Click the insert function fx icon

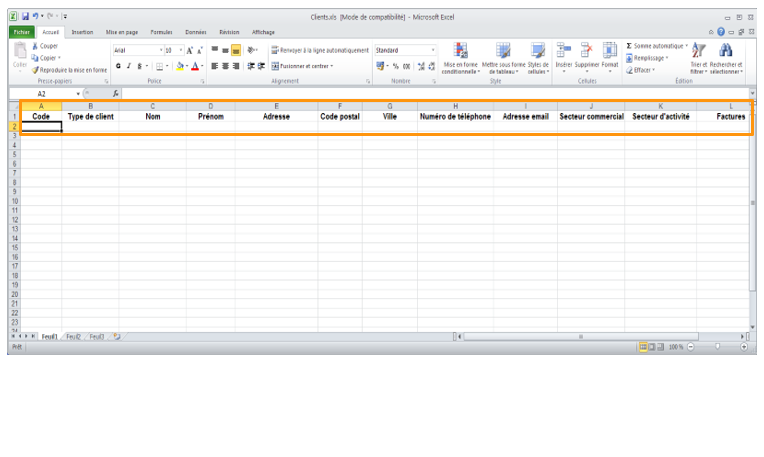coord(116,93)
